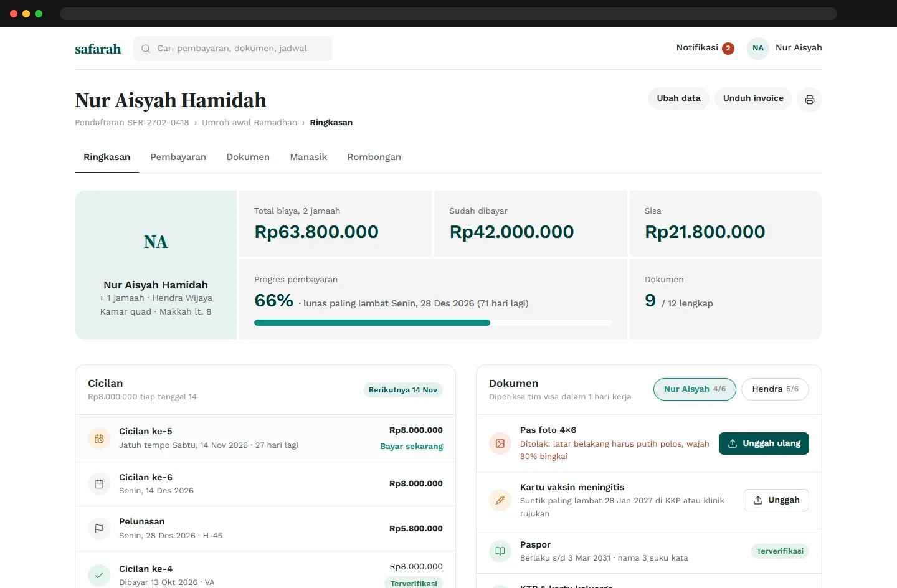897x588 pixels.
Task: Click the payment progress bar
Action: coord(433,323)
